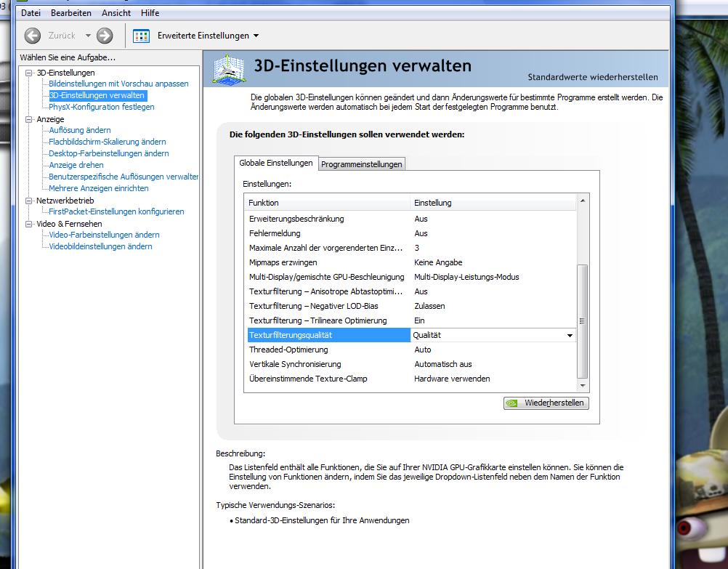Screen dimensions: 728x569
Task: Open Benutzerspezifische Auflösungen verwalten page
Action: click(124, 177)
